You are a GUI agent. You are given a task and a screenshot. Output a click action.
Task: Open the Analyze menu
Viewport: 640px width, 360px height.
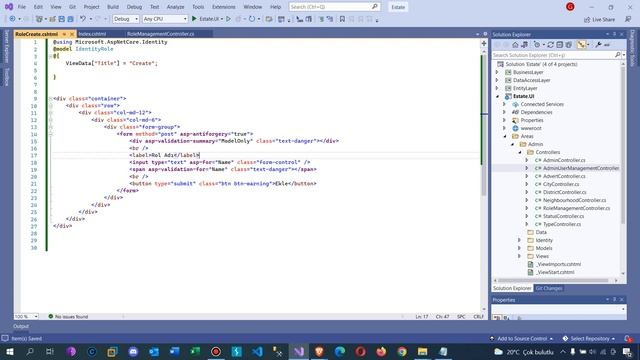[175, 7]
